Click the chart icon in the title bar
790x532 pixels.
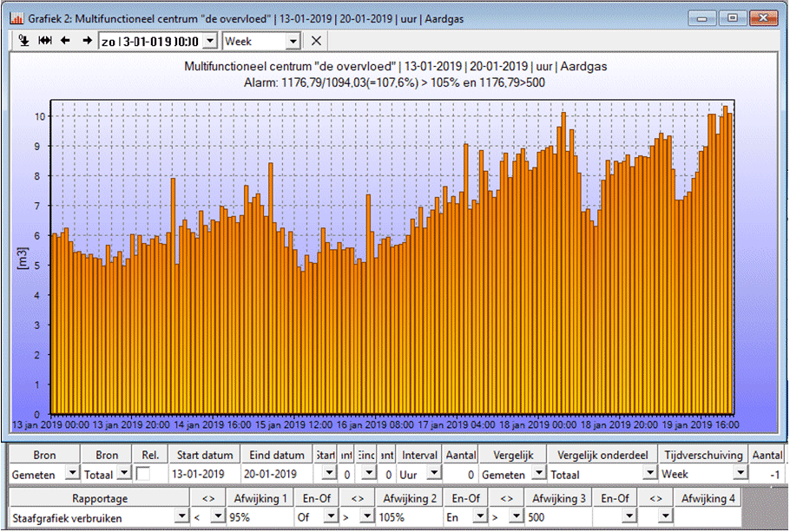(16, 18)
